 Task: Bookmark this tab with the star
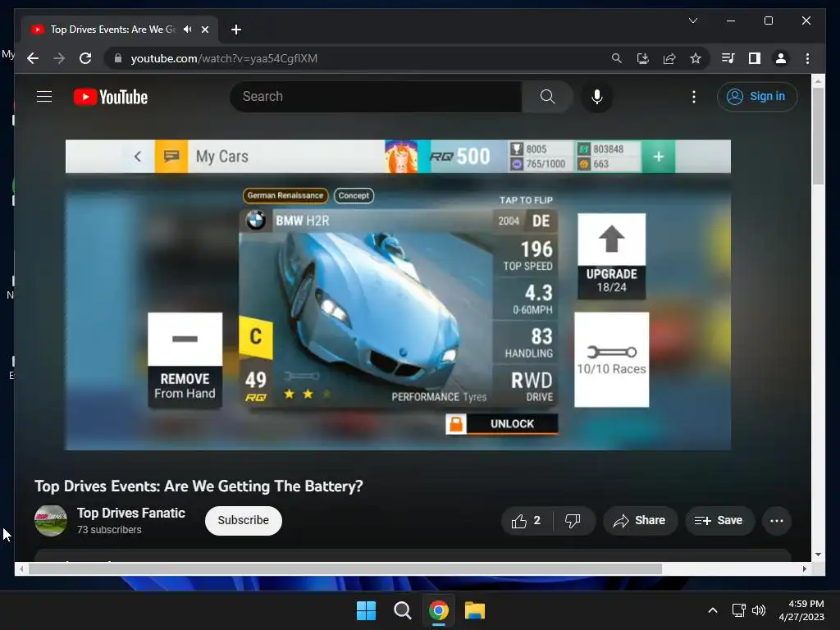(696, 58)
